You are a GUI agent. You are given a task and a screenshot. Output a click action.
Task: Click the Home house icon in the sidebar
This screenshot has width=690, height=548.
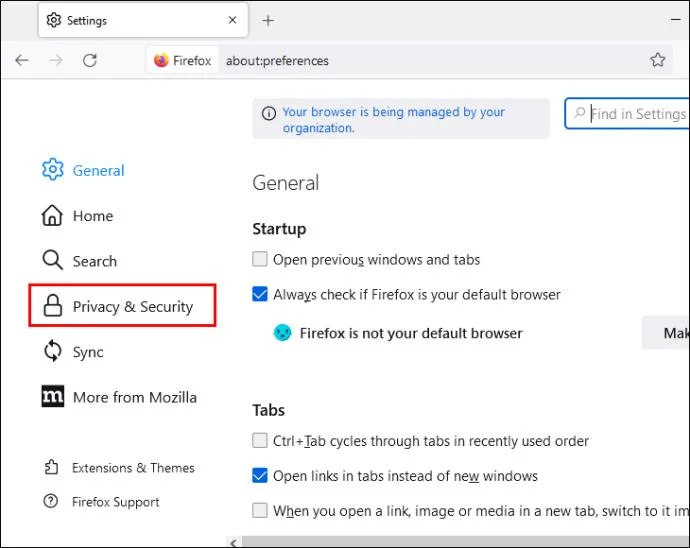click(x=52, y=215)
